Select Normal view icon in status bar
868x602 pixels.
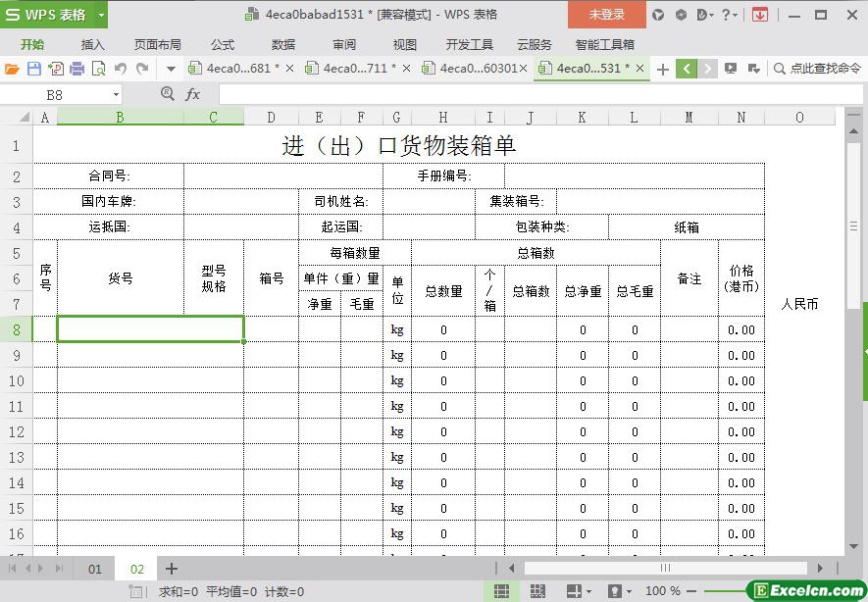[501, 591]
